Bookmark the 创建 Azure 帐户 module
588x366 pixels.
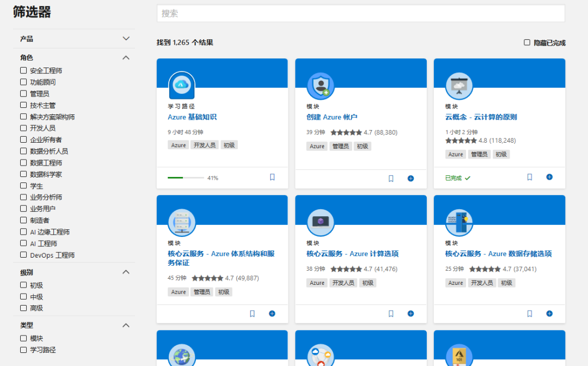(x=391, y=179)
